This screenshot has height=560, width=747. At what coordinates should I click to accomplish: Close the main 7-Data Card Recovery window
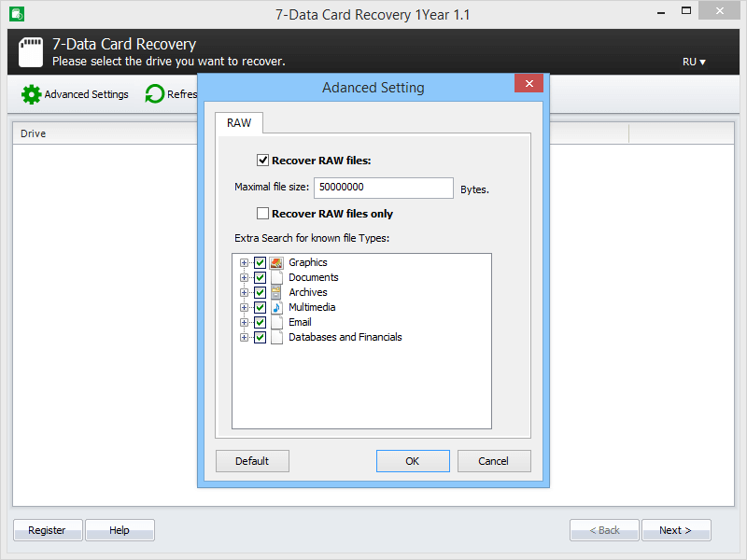tap(719, 10)
